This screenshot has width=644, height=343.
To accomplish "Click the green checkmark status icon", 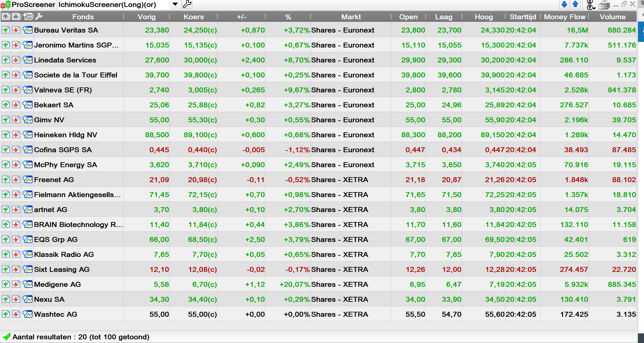I will point(6,337).
